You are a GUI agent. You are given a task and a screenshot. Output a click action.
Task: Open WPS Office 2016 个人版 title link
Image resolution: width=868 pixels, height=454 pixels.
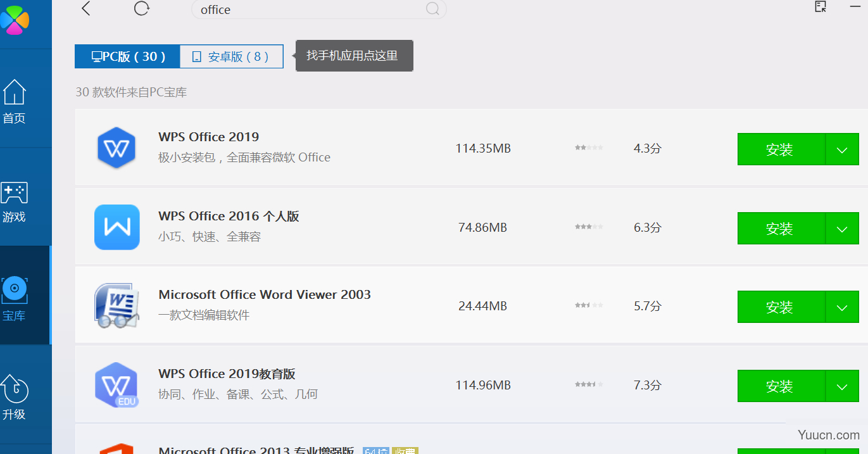(229, 216)
